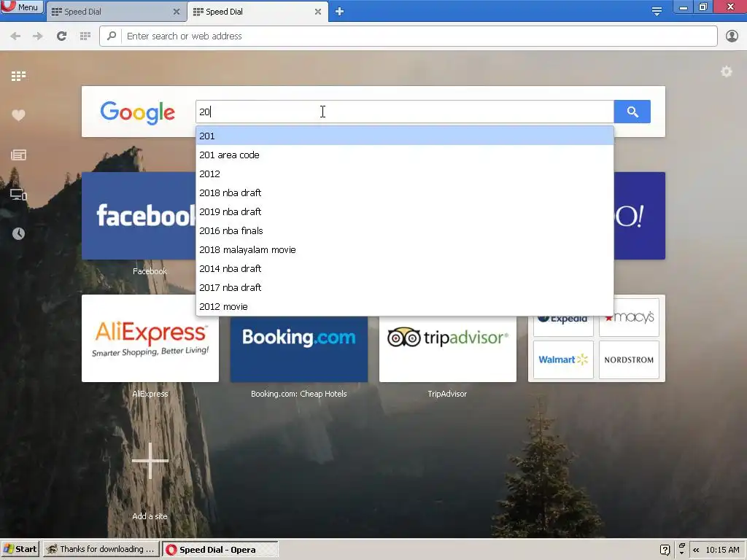Close the first Speed Dial tab

point(177,12)
